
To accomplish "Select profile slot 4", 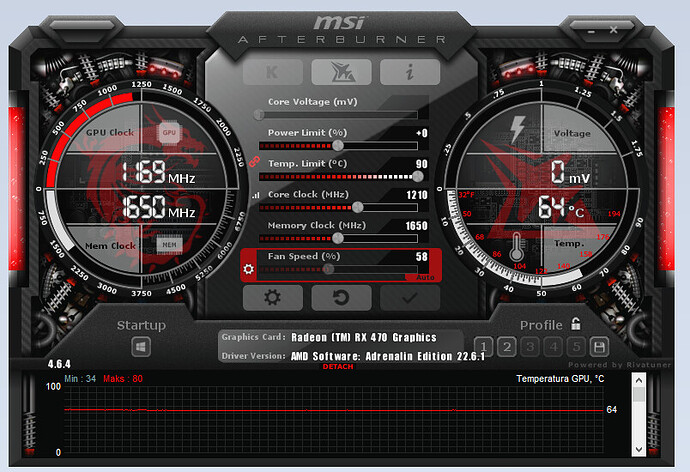I will tap(553, 347).
